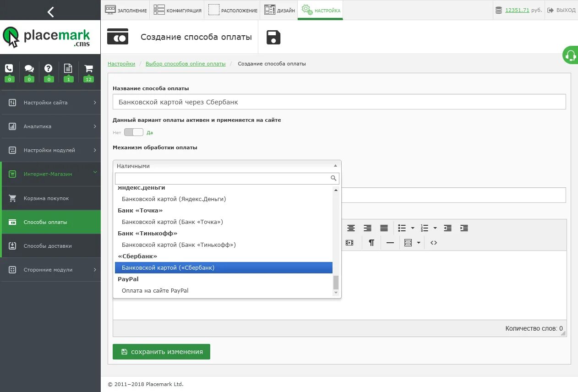Close the 'Наличными' payment mechanism dropdown
This screenshot has height=392, width=578.
coord(227,166)
